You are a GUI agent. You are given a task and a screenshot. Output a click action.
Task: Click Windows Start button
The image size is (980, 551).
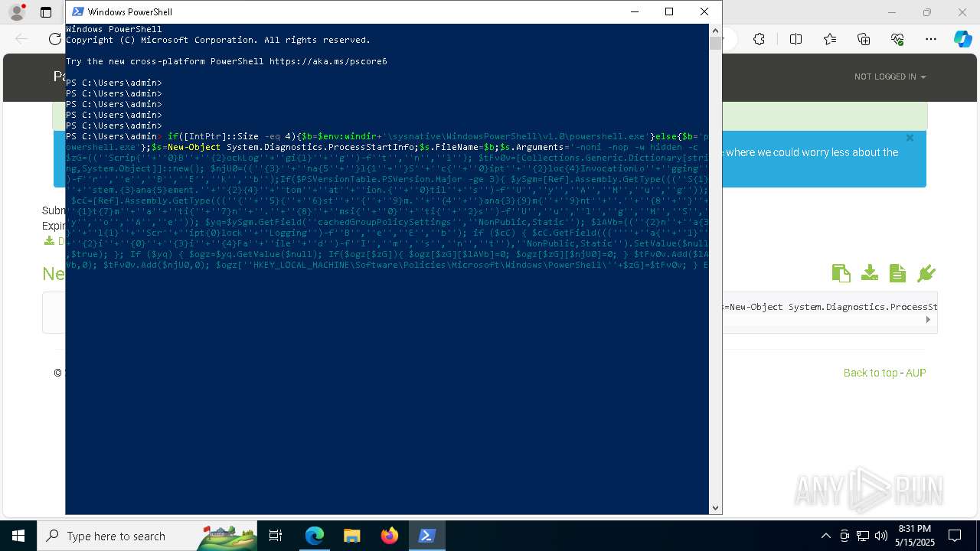18,536
